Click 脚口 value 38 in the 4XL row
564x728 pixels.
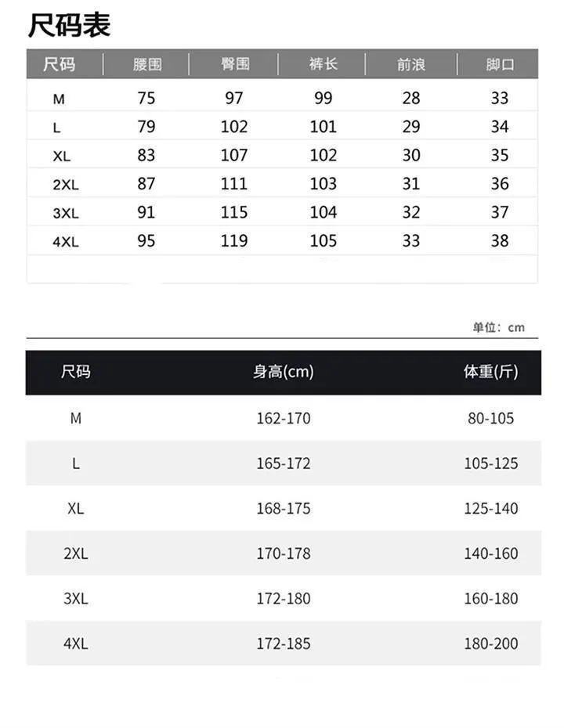[x=500, y=241]
